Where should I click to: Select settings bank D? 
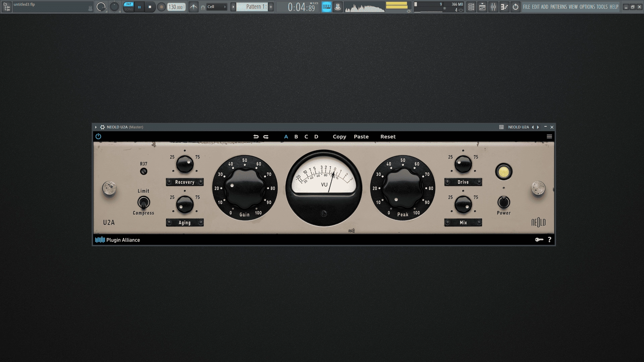click(x=316, y=137)
